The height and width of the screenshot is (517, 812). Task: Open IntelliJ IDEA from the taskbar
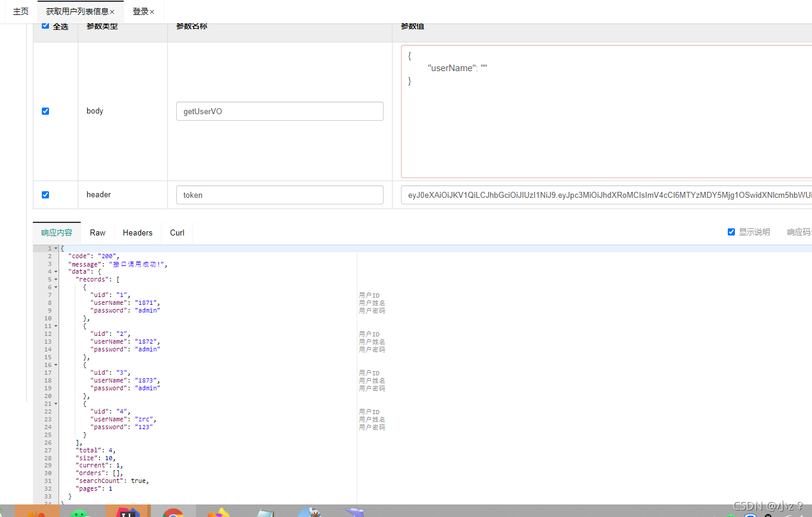(128, 511)
